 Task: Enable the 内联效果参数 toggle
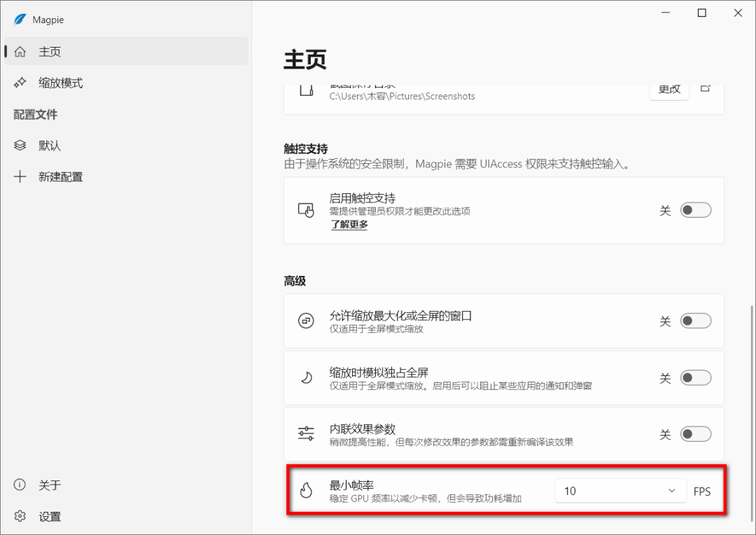696,434
